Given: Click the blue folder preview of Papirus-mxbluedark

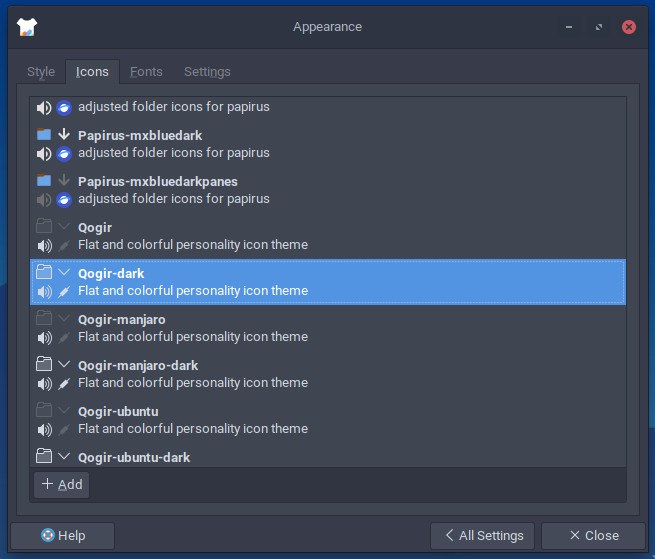Looking at the screenshot, I should [x=44, y=134].
